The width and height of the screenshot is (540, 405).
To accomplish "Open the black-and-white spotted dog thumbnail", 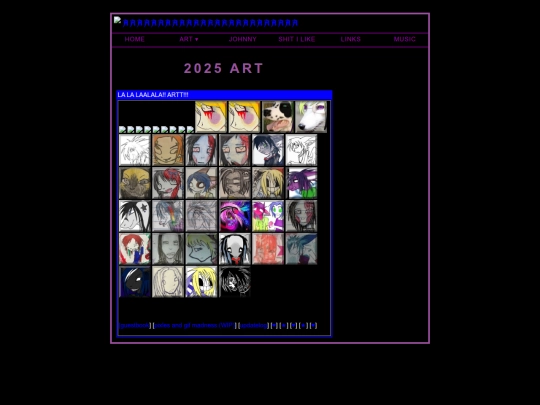I will click(x=278, y=117).
